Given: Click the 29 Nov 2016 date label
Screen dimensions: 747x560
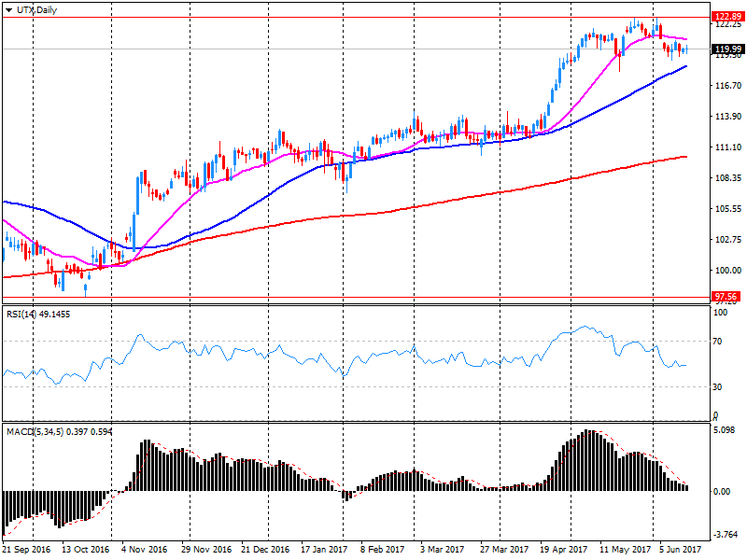Looking at the screenshot, I should [206, 550].
